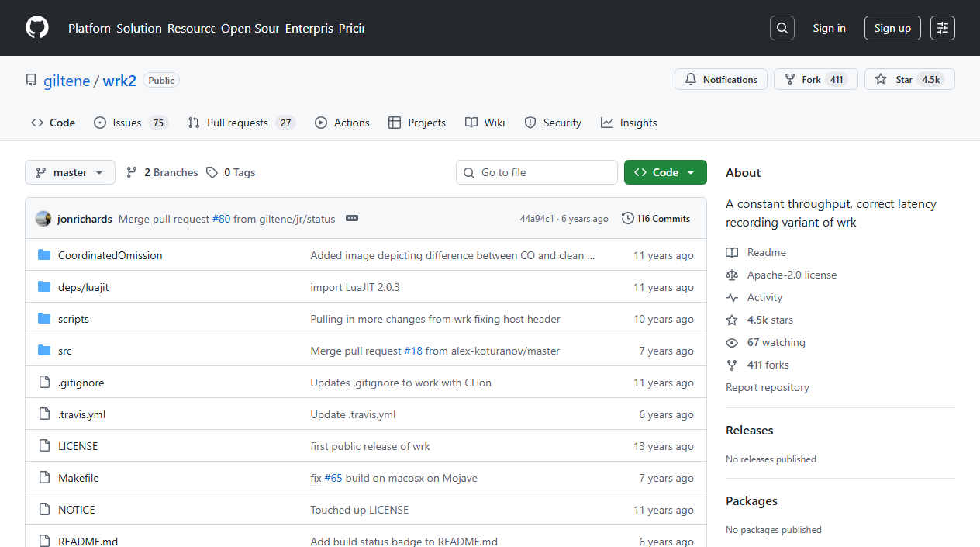Open the Packages heading link
The height and width of the screenshot is (547, 980).
pyautogui.click(x=751, y=500)
